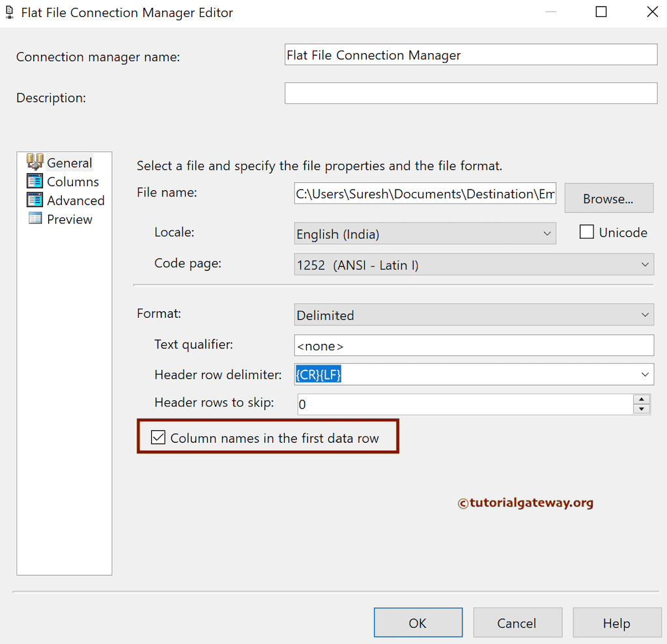Increment Header rows to skip with up arrow

pyautogui.click(x=642, y=399)
